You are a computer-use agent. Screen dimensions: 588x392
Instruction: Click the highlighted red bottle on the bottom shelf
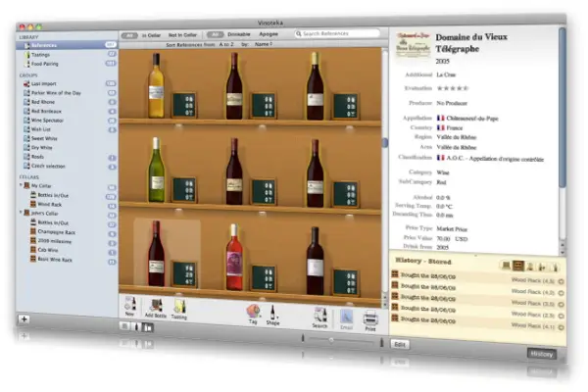tap(156, 254)
